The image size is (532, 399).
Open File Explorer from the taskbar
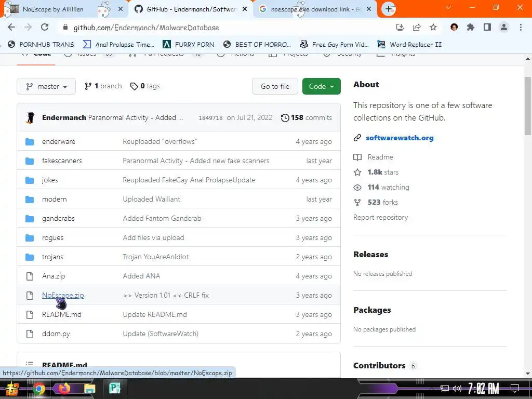[x=89, y=389]
